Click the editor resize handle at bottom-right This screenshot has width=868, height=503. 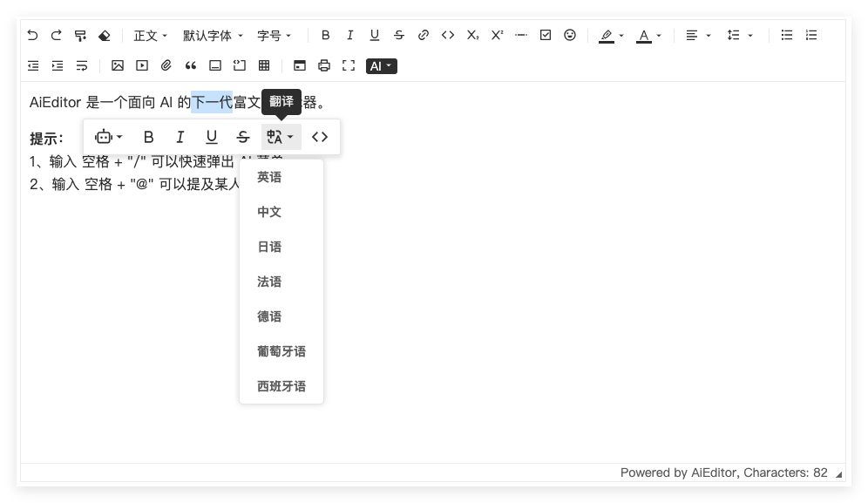[x=839, y=475]
